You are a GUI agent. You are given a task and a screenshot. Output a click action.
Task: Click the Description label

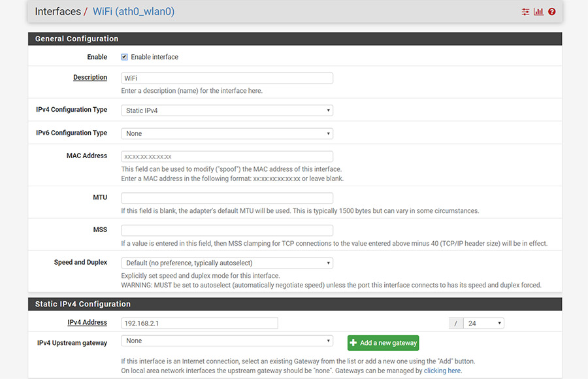(x=90, y=77)
